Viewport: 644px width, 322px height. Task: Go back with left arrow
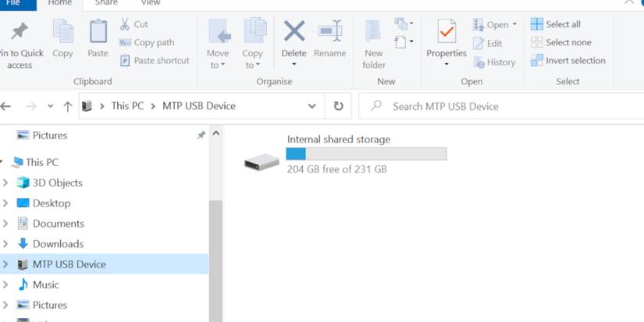pos(5,106)
